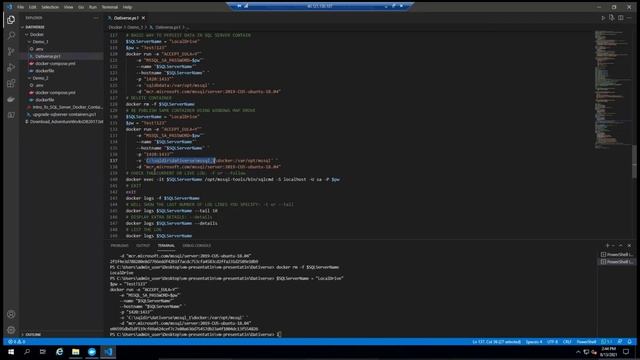Launch Internet Explorer from the taskbar
The width and height of the screenshot is (640, 360).
(59, 351)
